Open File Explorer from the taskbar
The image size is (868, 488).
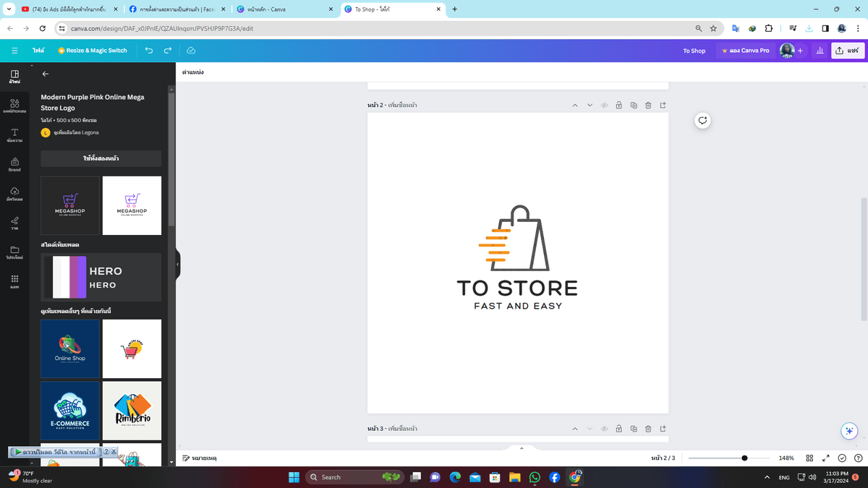click(514, 477)
